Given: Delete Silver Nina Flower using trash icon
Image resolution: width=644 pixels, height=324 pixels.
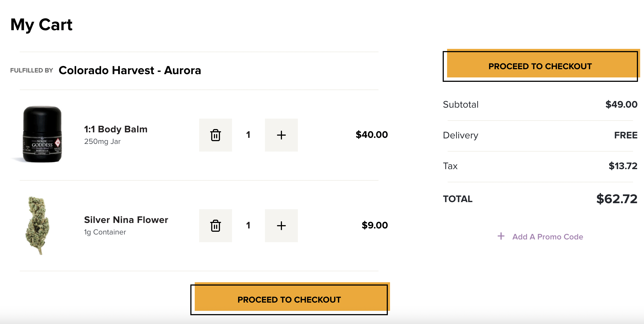Looking at the screenshot, I should point(216,226).
